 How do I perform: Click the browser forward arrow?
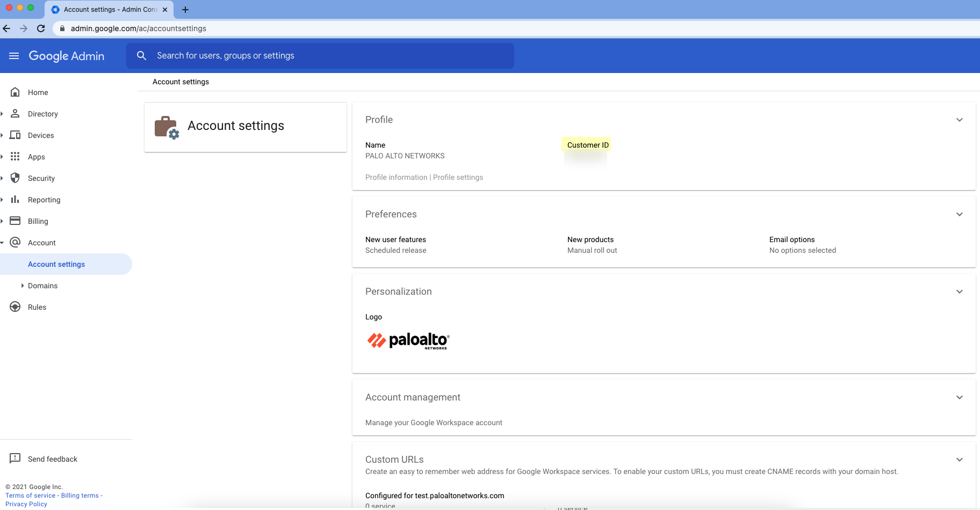tap(24, 28)
